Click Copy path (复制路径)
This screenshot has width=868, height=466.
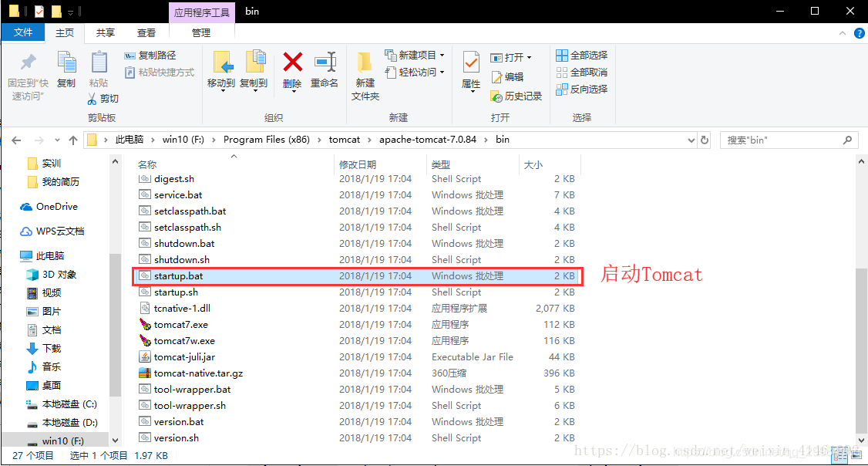[150, 56]
